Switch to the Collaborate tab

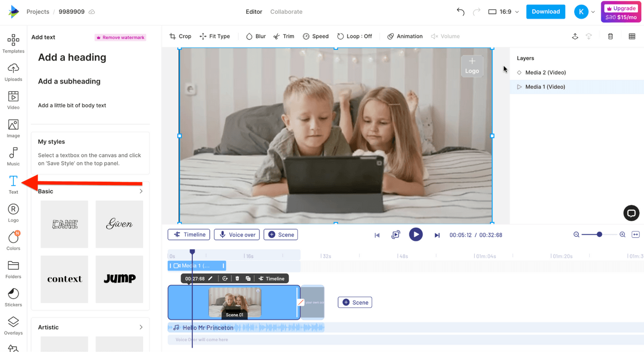coord(286,12)
